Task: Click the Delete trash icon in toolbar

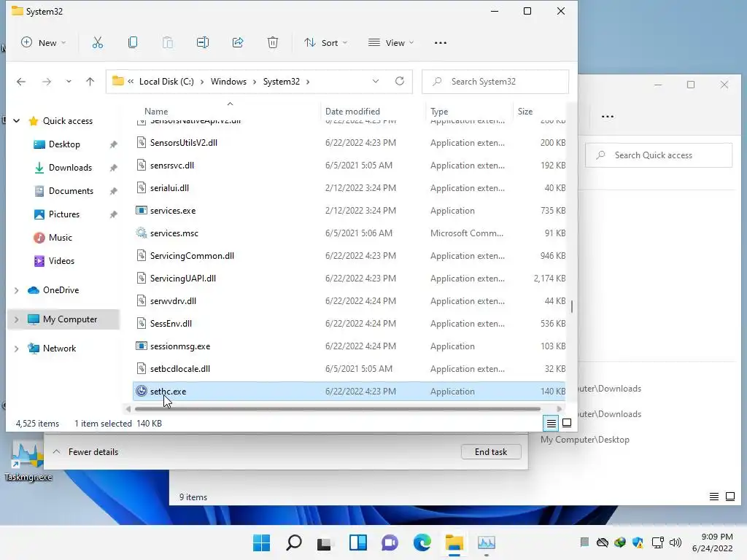Action: [273, 43]
